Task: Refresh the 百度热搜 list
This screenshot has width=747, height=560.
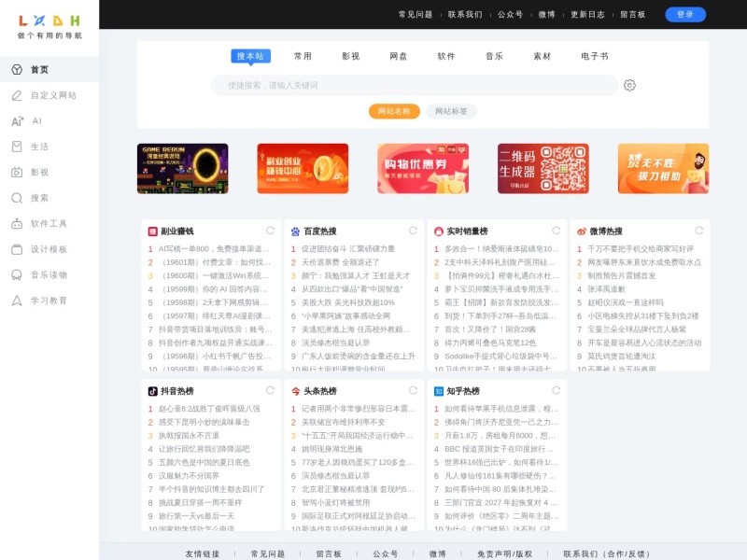Action: point(413,231)
